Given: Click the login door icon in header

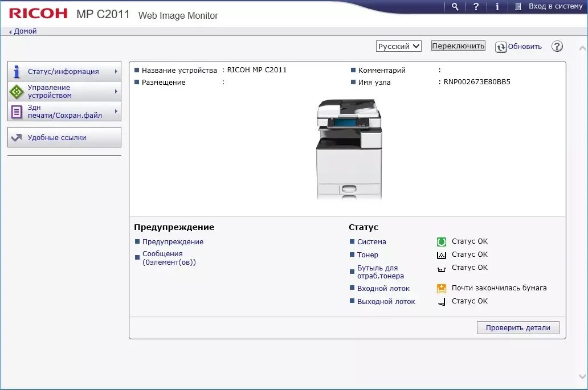Looking at the screenshot, I should tap(518, 6).
